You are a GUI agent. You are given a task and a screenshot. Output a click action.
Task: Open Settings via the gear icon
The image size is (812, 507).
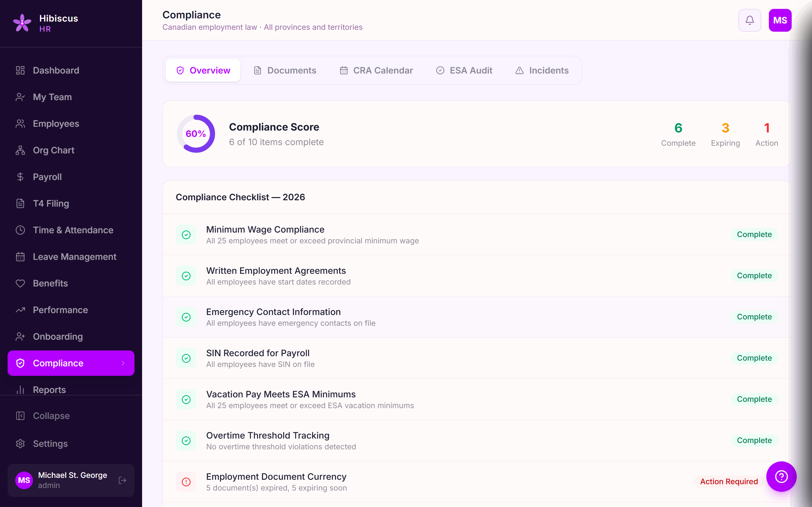pyautogui.click(x=20, y=444)
